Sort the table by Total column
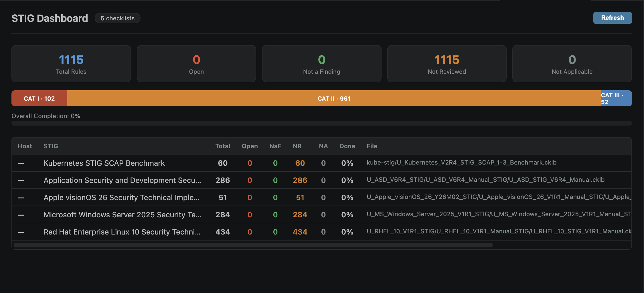Image resolution: width=644 pixels, height=293 pixels. click(223, 146)
